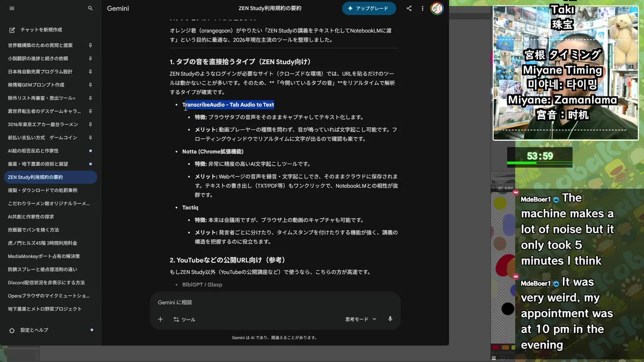Click the アップグレード upgrade button
Screen dimensions: 644x362
[369, 9]
